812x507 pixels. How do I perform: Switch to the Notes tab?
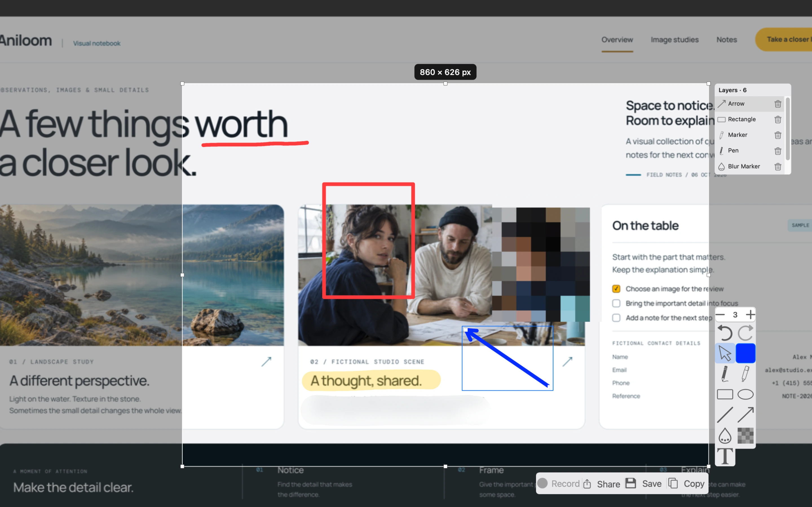coord(727,39)
